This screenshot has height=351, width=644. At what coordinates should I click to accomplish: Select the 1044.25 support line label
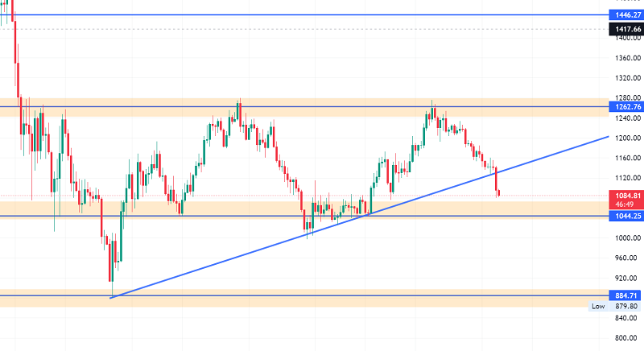(627, 216)
